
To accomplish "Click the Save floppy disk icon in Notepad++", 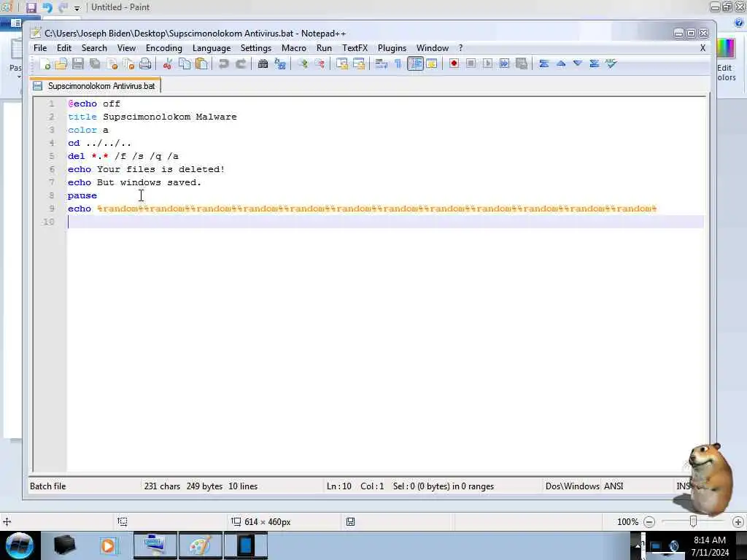I will (78, 64).
